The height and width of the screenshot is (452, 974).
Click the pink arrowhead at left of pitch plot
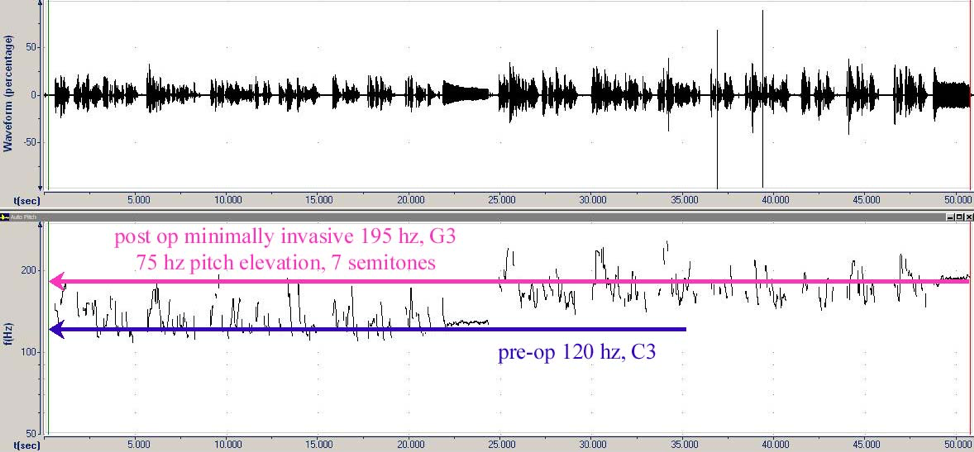pyautogui.click(x=58, y=281)
